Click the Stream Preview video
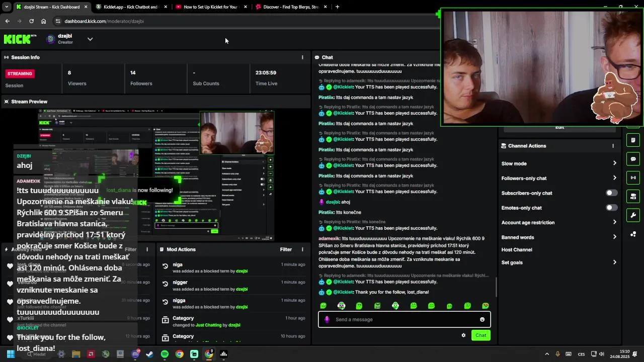The image size is (644, 362). 156,175
